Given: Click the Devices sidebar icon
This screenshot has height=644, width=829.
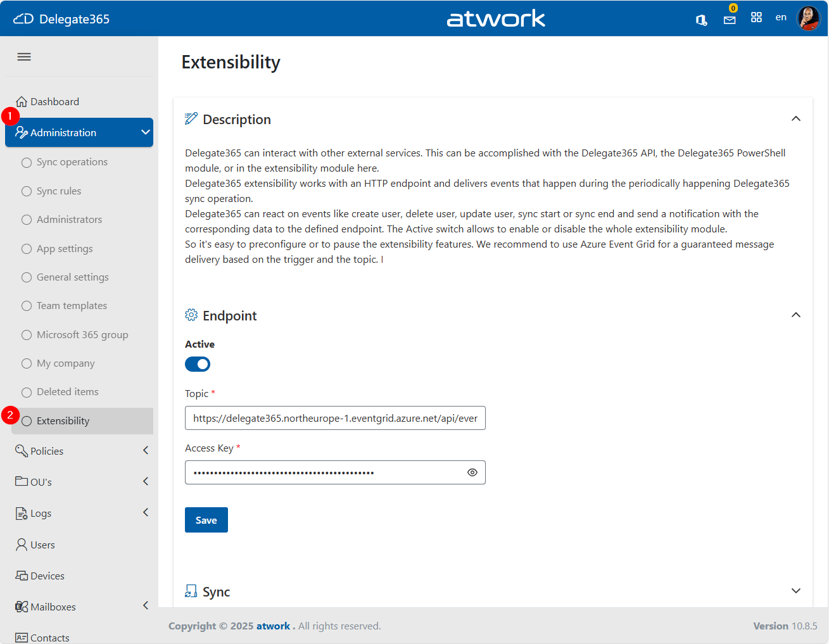Looking at the screenshot, I should tap(21, 575).
